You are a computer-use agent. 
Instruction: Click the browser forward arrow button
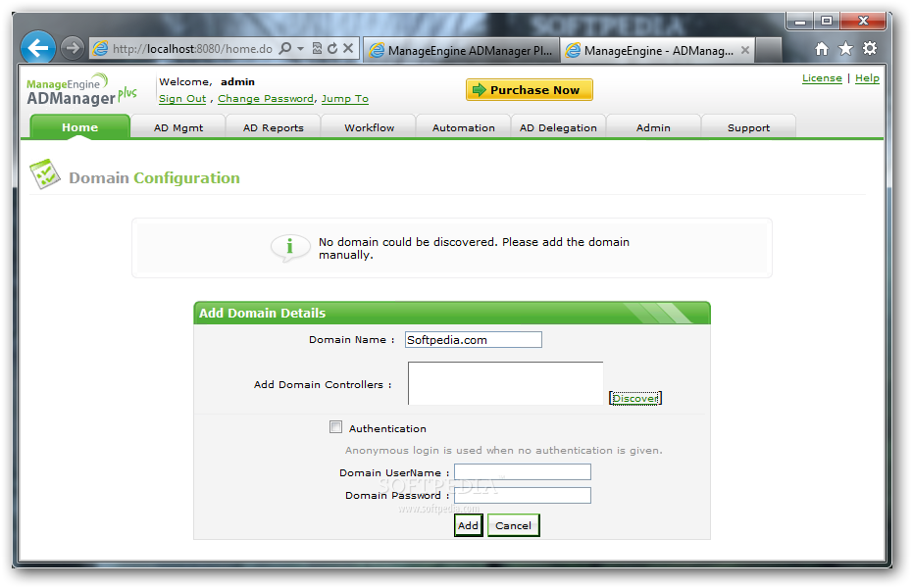pos(73,48)
